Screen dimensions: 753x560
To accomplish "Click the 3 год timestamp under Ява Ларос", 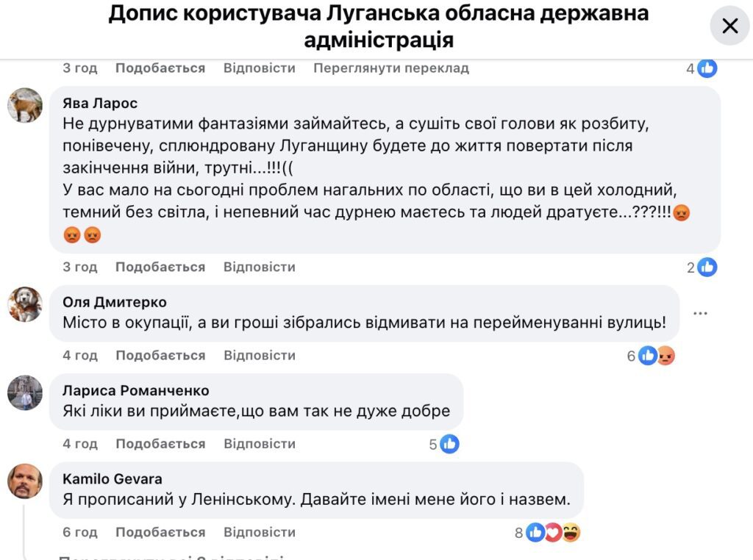I will (x=79, y=267).
